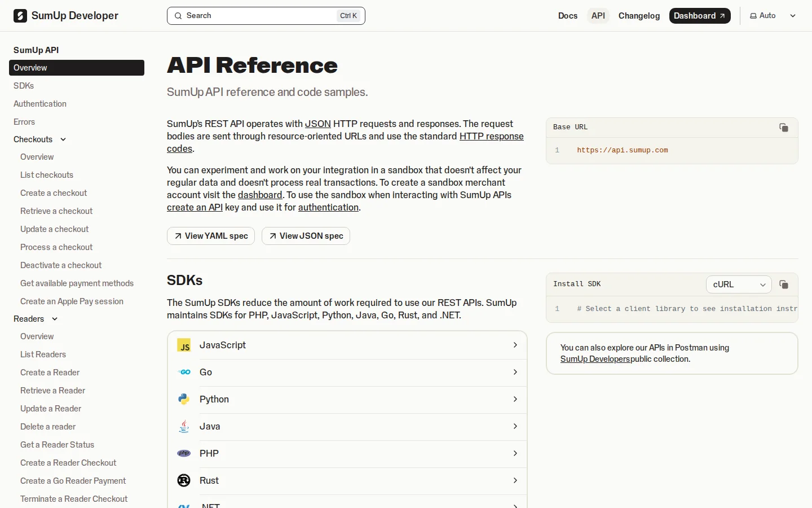Select Overview under SumUp API
The width and height of the screenshot is (812, 508).
(x=77, y=68)
